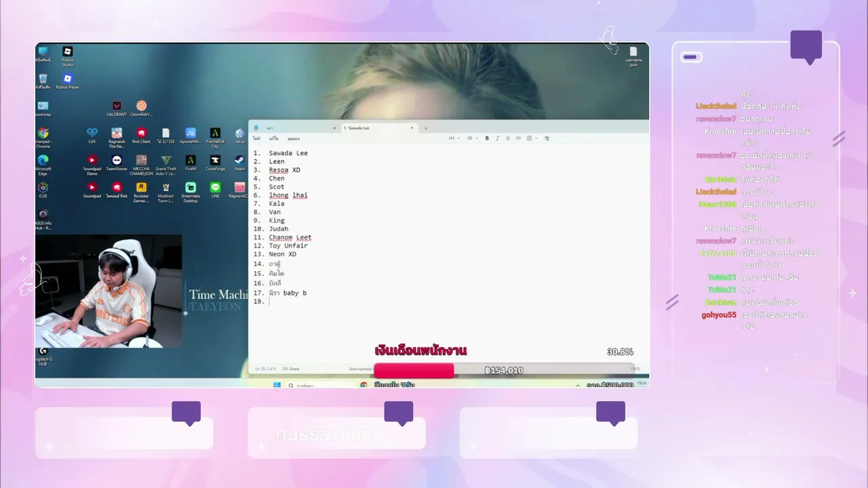Open the Windows Start menu
868x488 pixels.
point(277,385)
